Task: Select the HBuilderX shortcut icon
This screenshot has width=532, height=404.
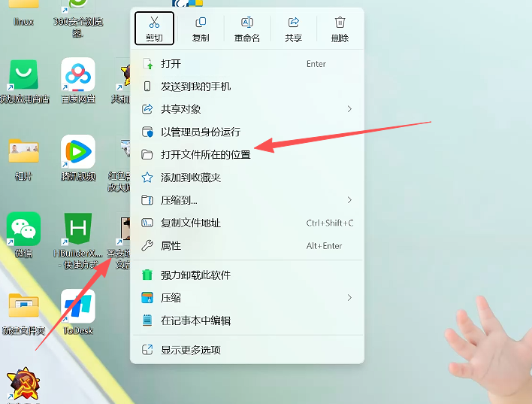Action: tap(78, 241)
